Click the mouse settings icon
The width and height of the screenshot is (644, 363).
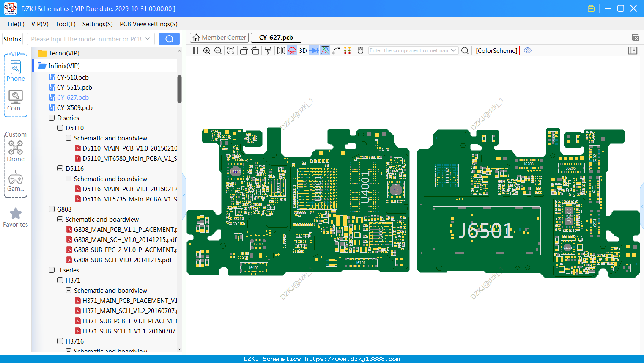(x=360, y=50)
